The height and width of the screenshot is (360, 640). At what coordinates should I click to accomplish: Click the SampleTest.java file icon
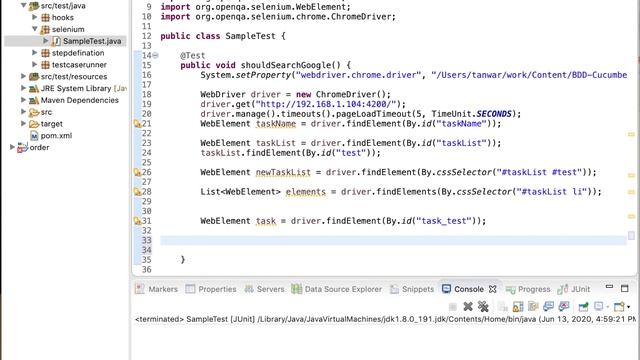pos(56,41)
